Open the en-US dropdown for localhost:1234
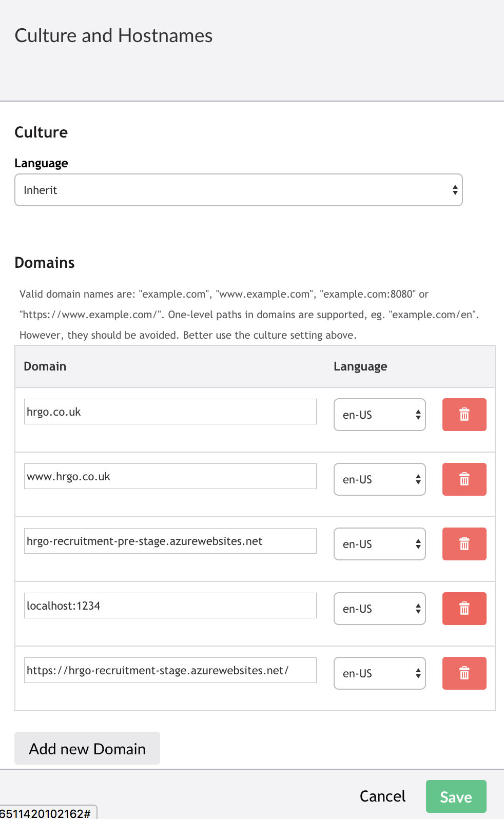 pos(380,609)
